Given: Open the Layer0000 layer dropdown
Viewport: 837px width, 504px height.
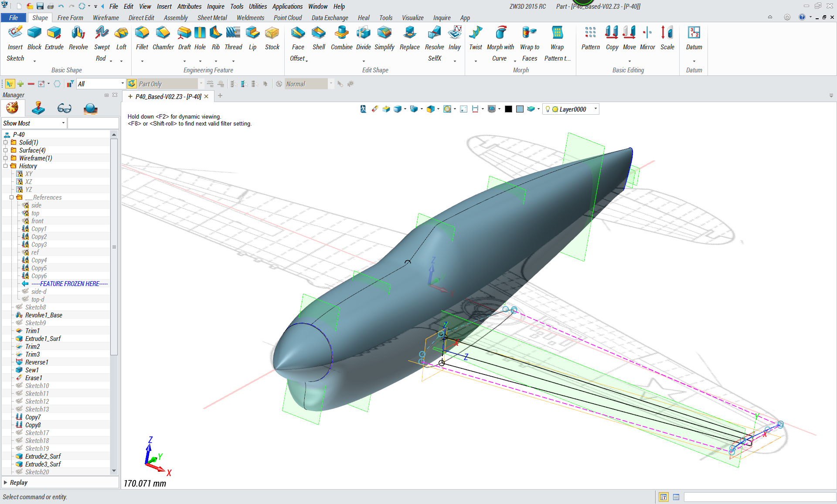Looking at the screenshot, I should (x=595, y=109).
